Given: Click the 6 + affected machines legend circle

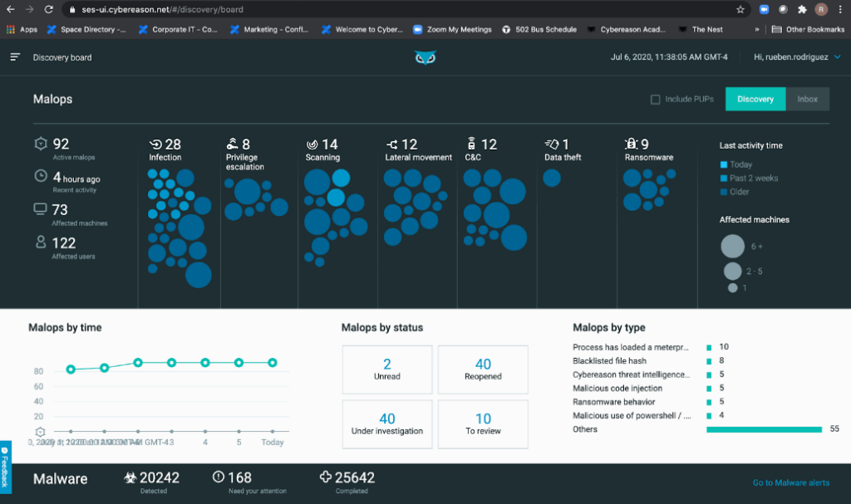Looking at the screenshot, I should pos(732,247).
